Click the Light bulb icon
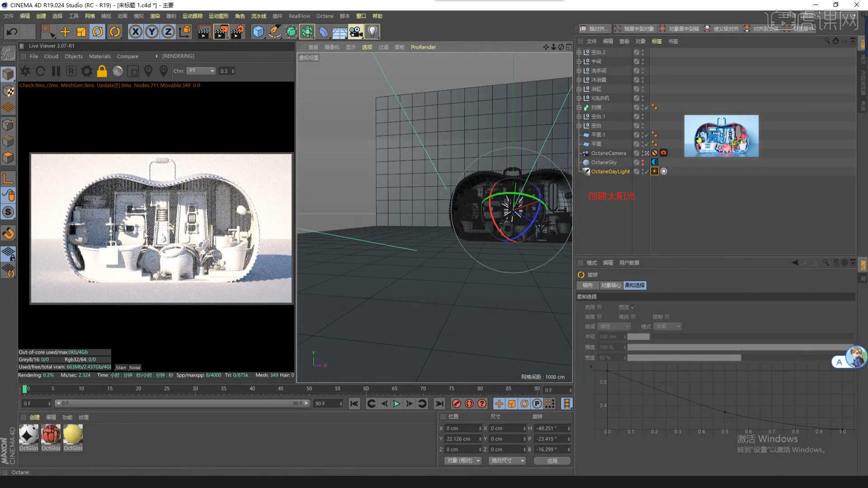Viewport: 868px width, 488px height. pos(372,32)
